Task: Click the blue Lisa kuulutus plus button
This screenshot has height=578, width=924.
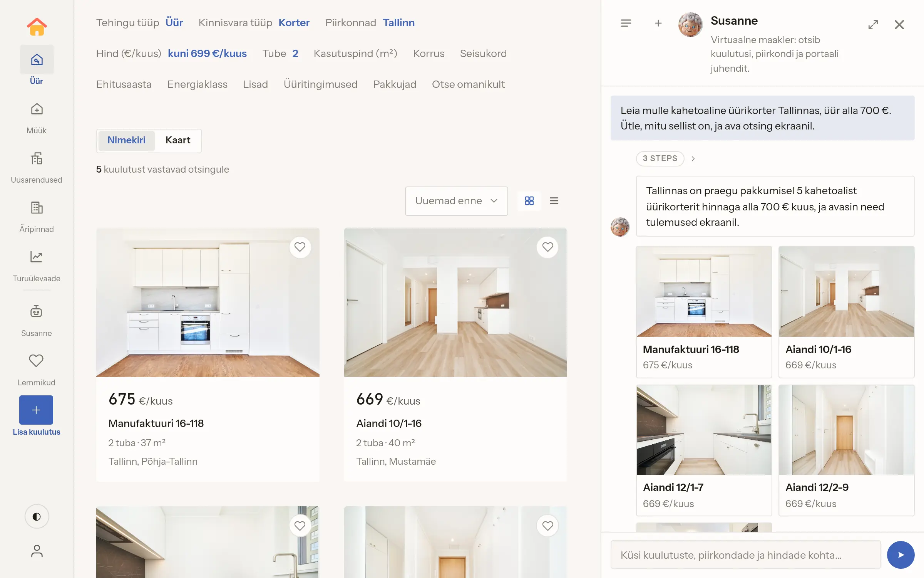Action: pyautogui.click(x=36, y=410)
